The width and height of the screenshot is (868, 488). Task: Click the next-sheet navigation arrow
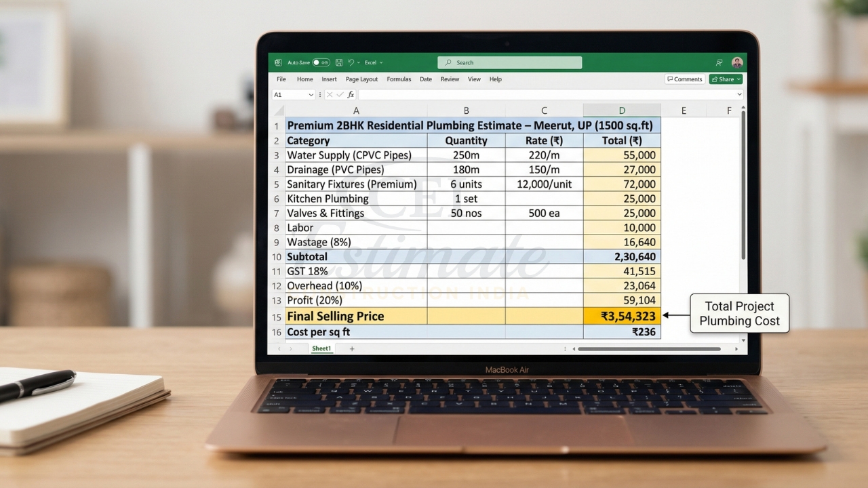coord(290,348)
